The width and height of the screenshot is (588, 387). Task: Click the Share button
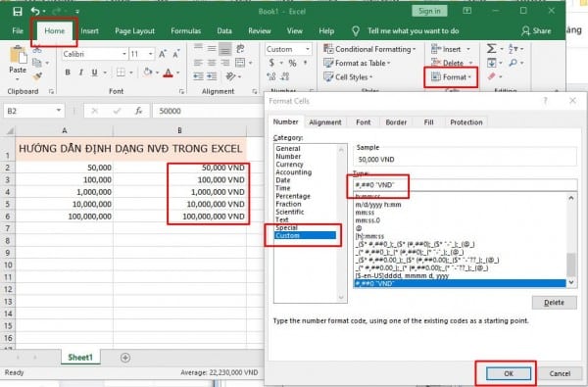[x=536, y=30]
